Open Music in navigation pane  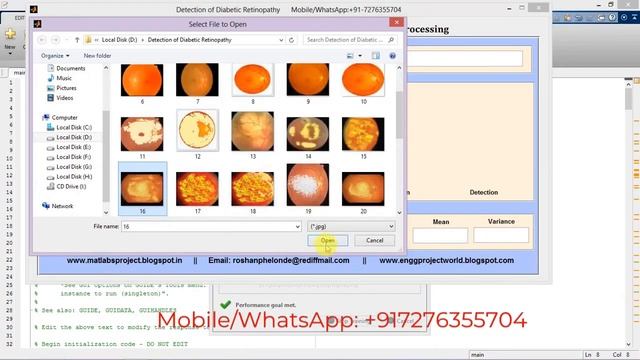(59, 78)
